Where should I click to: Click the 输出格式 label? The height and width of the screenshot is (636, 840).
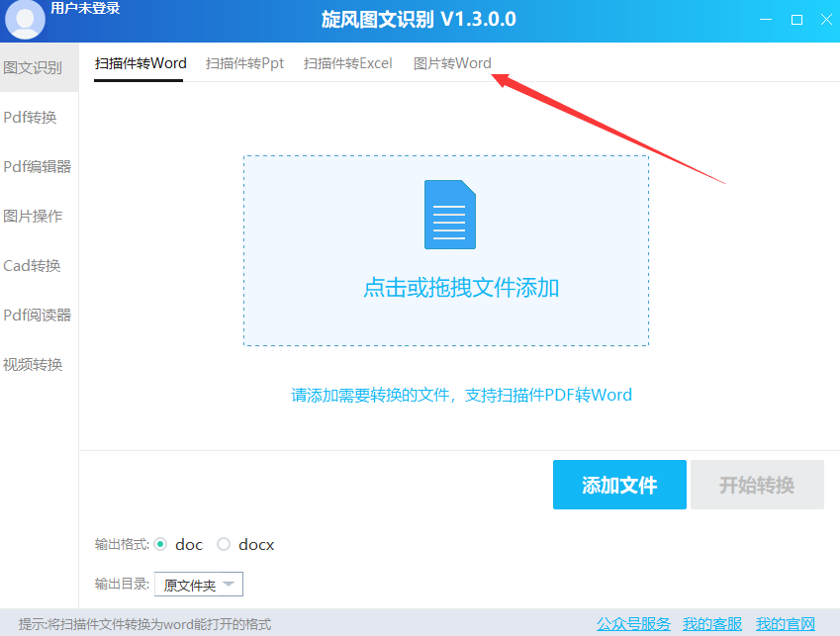pyautogui.click(x=122, y=544)
